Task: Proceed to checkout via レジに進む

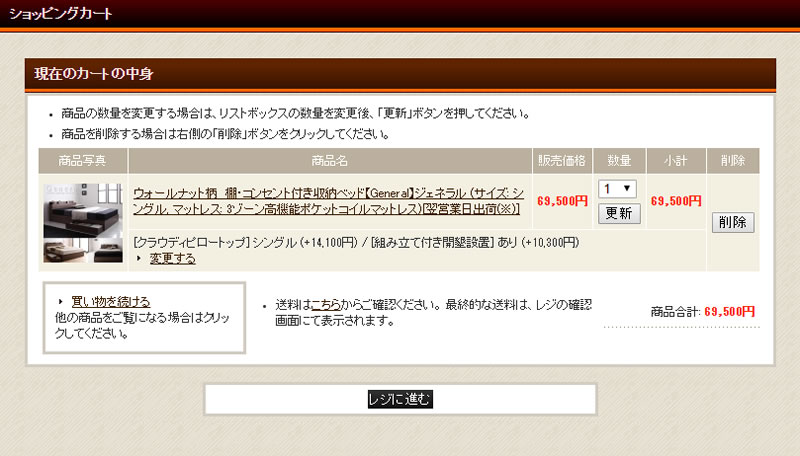Action: (x=400, y=399)
